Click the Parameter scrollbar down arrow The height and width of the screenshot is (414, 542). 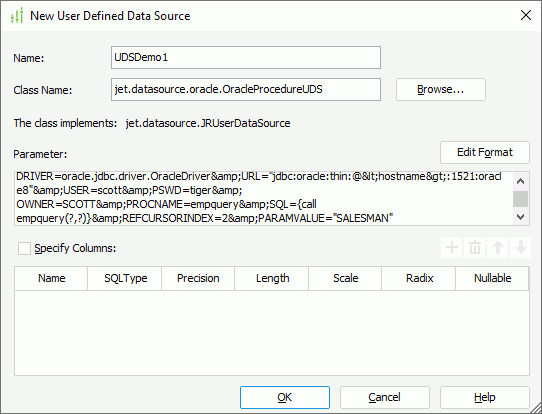pos(521,217)
